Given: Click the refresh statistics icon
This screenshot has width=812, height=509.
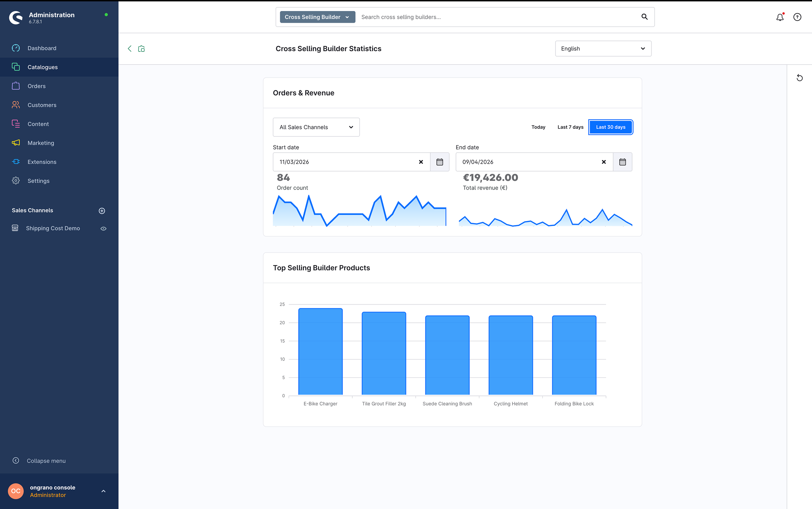Looking at the screenshot, I should click(x=800, y=78).
